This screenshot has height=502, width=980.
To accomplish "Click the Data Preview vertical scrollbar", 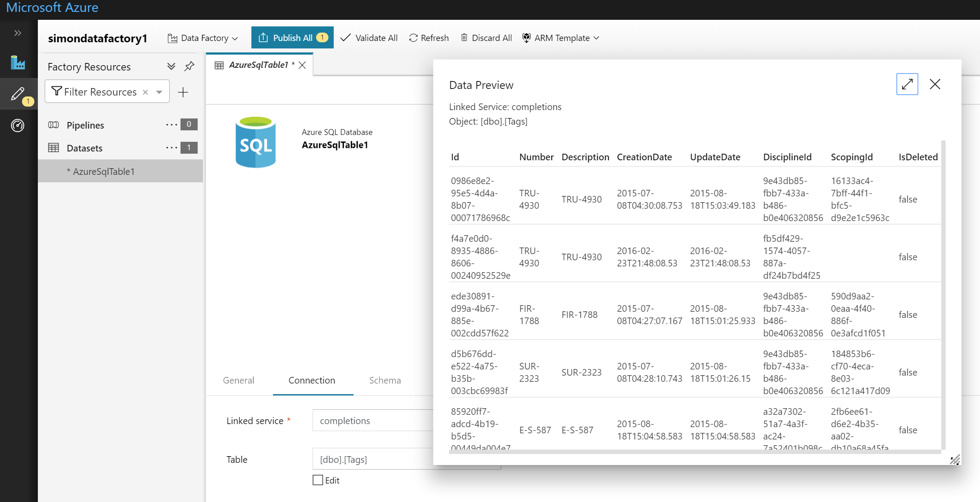I will [x=943, y=295].
